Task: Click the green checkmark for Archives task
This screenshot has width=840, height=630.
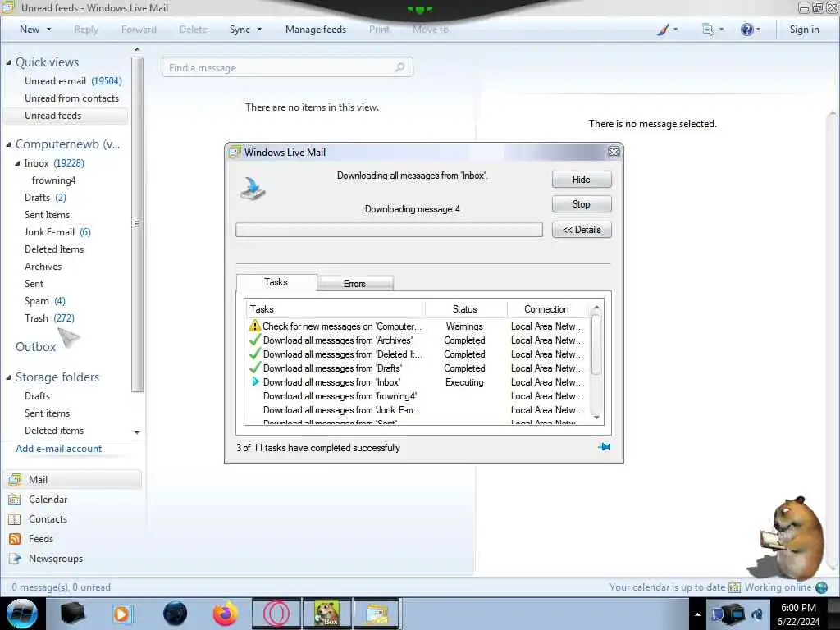Action: tap(255, 340)
